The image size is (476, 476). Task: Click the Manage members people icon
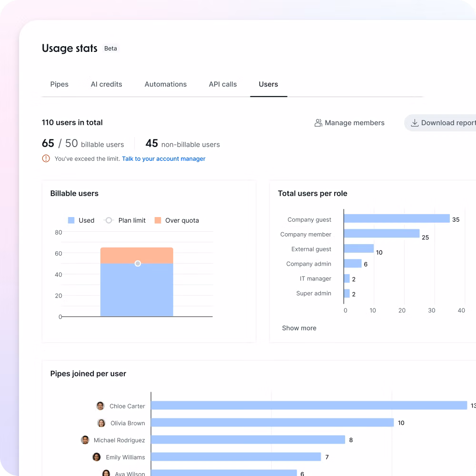[x=318, y=123]
